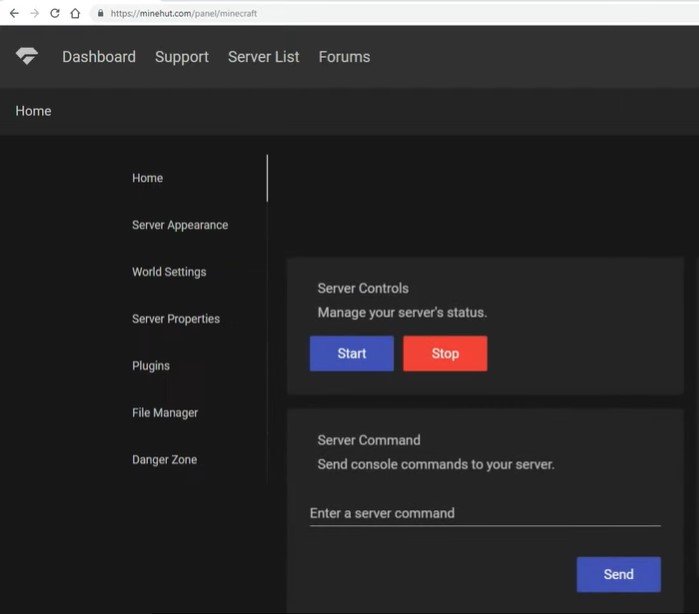
Task: Open the Support page
Action: click(182, 57)
